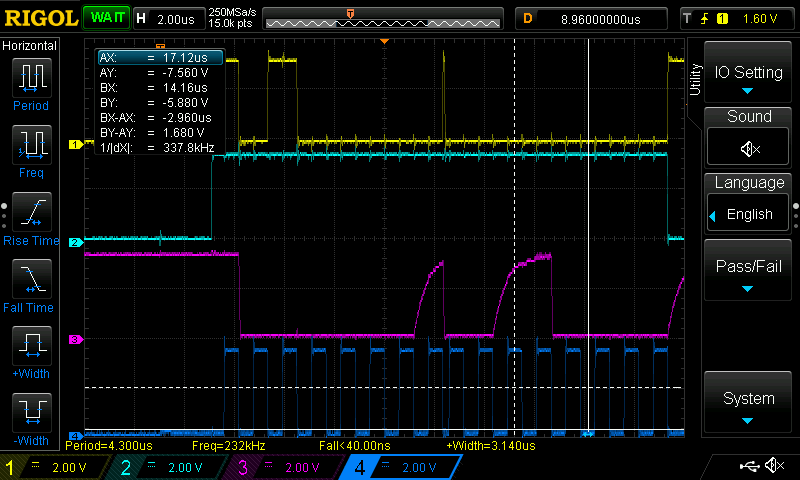
Task: Click the +Width=3.140us measurement result
Action: [x=491, y=445]
